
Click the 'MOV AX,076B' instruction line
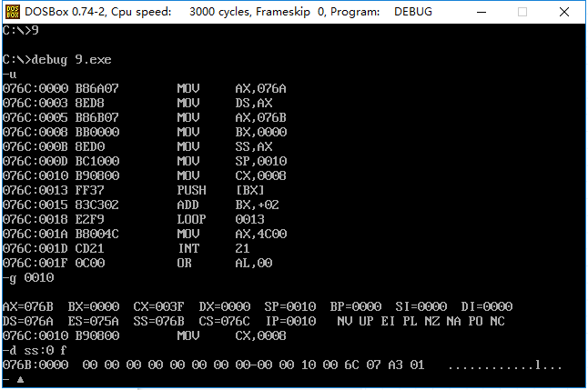[x=145, y=117]
